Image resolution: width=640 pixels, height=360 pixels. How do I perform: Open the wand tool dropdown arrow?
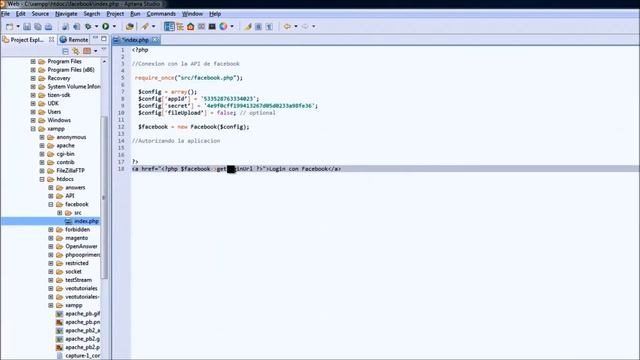(153, 27)
